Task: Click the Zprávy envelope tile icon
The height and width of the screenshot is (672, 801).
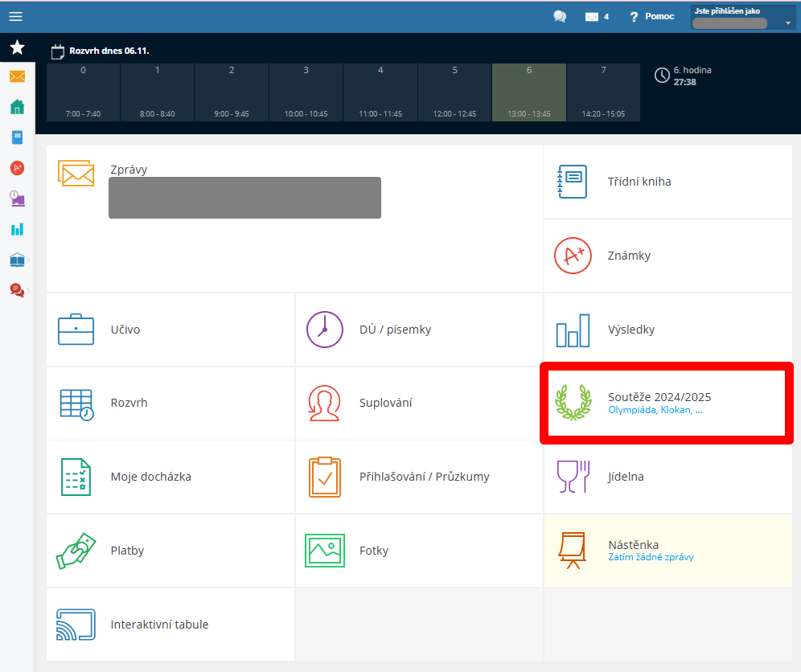Action: [x=76, y=173]
